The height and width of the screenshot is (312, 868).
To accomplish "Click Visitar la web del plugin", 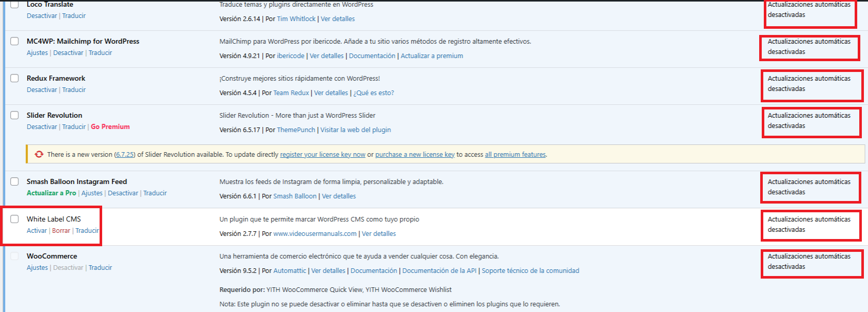I will click(x=356, y=130).
